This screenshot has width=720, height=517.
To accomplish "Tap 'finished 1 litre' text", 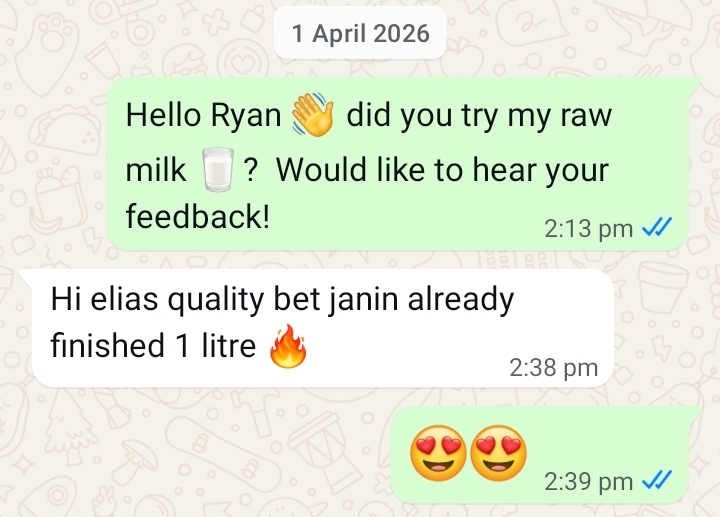I will [x=153, y=345].
